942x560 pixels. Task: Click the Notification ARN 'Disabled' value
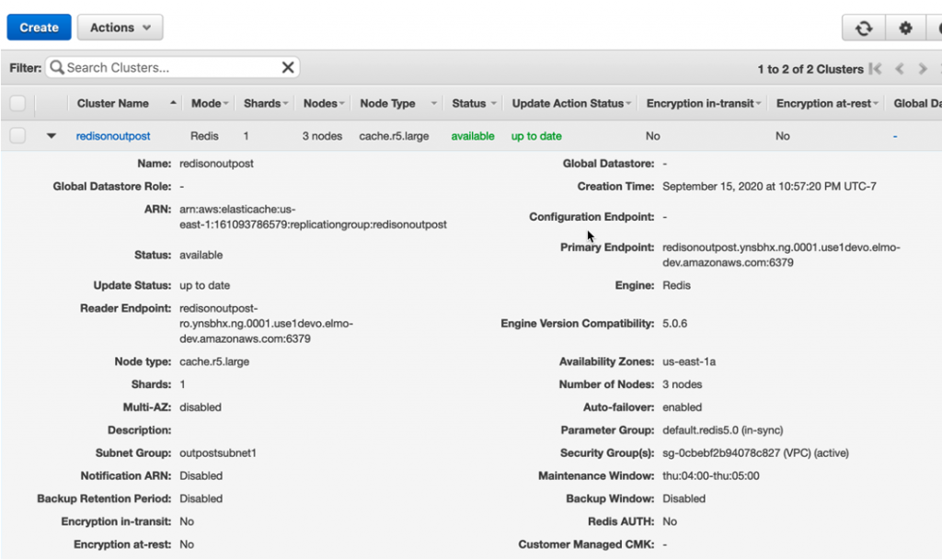click(x=201, y=475)
